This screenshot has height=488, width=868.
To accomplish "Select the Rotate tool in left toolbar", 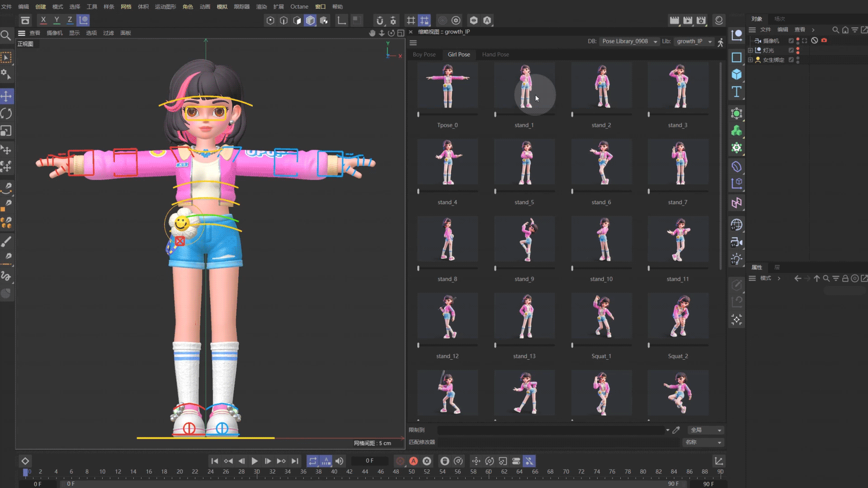I will (6, 113).
